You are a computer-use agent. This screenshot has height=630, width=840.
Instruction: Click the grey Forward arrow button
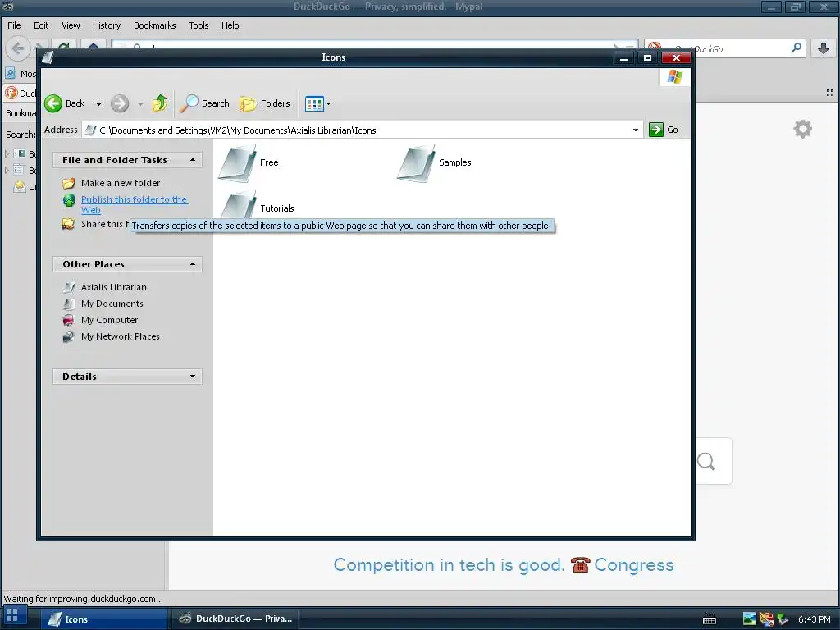tap(120, 103)
